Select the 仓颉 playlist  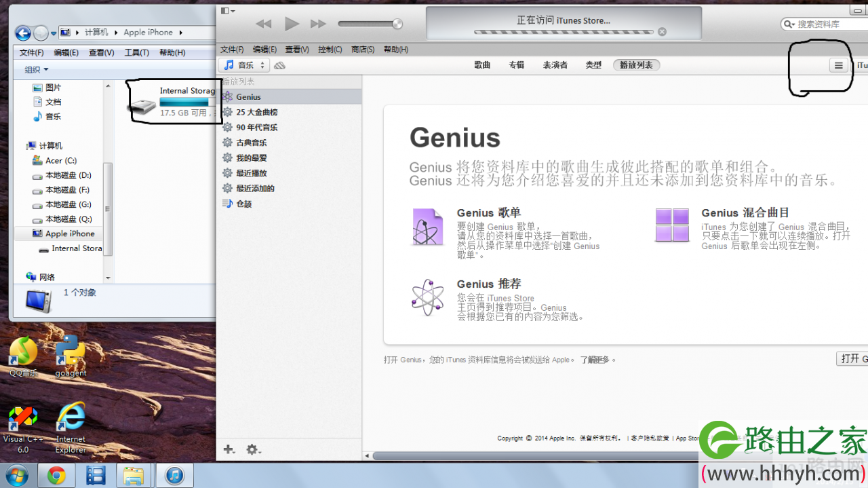(289, 204)
